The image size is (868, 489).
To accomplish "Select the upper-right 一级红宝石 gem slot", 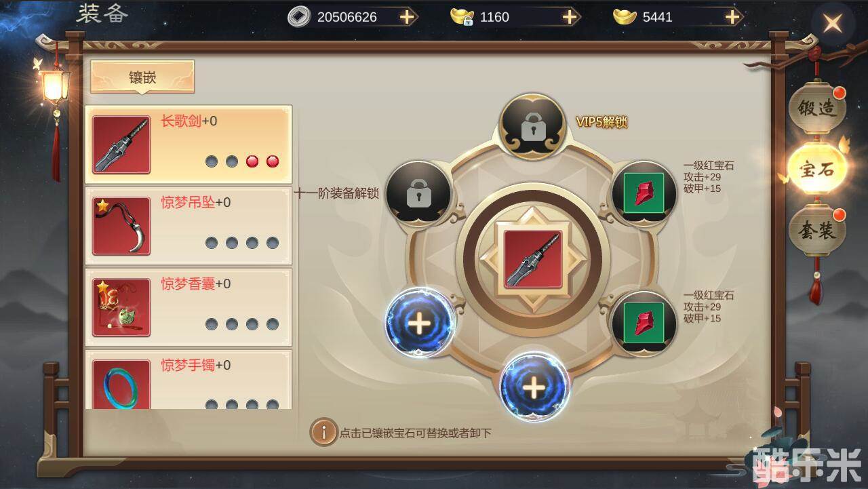I will pos(644,193).
